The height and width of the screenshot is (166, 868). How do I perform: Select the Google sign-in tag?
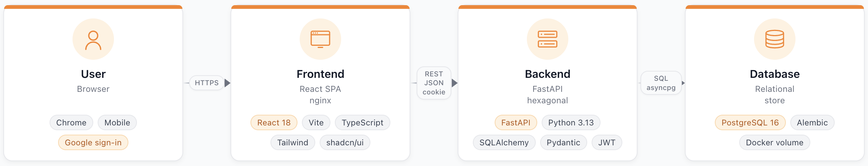tap(93, 143)
